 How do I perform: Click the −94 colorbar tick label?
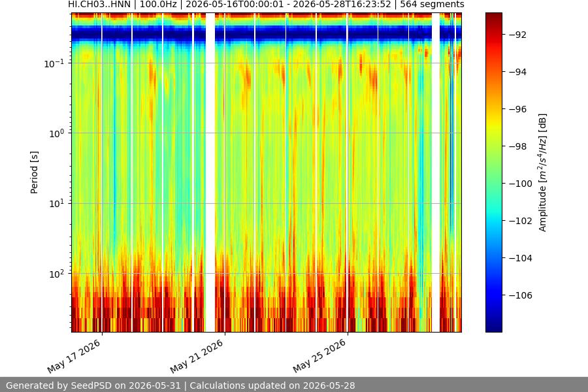(x=517, y=72)
